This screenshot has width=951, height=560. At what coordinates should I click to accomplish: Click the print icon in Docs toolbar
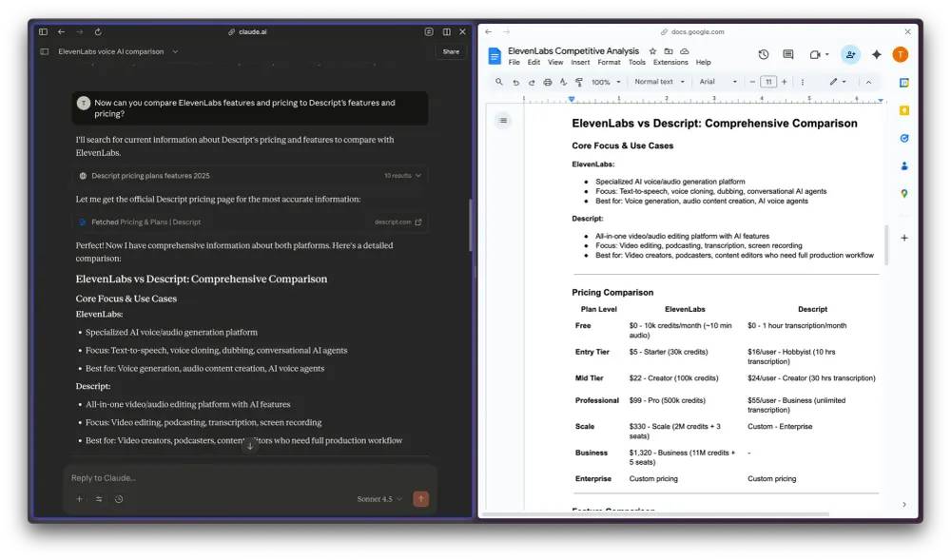547,82
